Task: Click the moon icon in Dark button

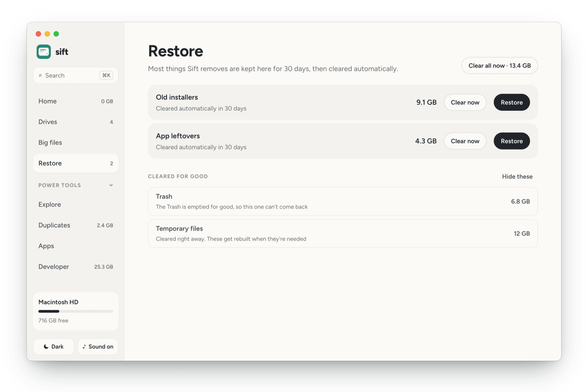Action: (46, 346)
